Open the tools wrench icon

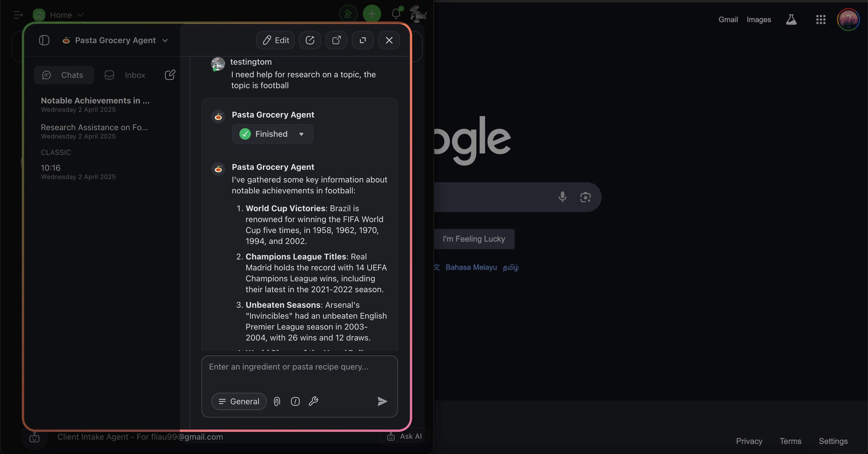[x=313, y=401]
